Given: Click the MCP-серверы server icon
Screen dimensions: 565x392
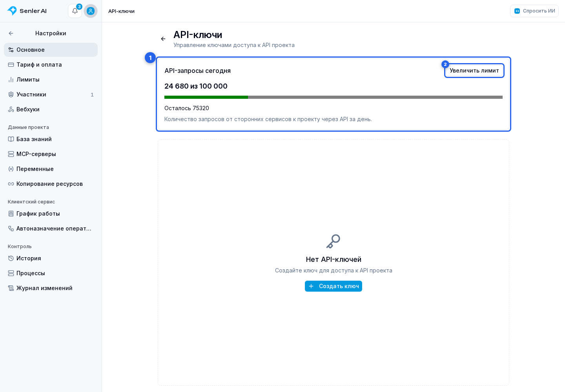Looking at the screenshot, I should point(11,154).
